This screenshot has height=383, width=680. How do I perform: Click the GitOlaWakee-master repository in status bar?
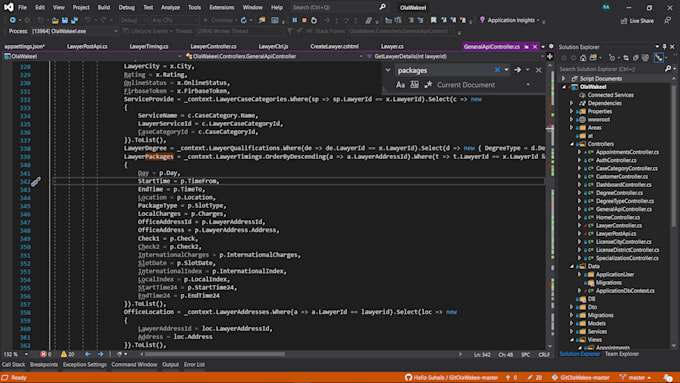tap(581, 377)
